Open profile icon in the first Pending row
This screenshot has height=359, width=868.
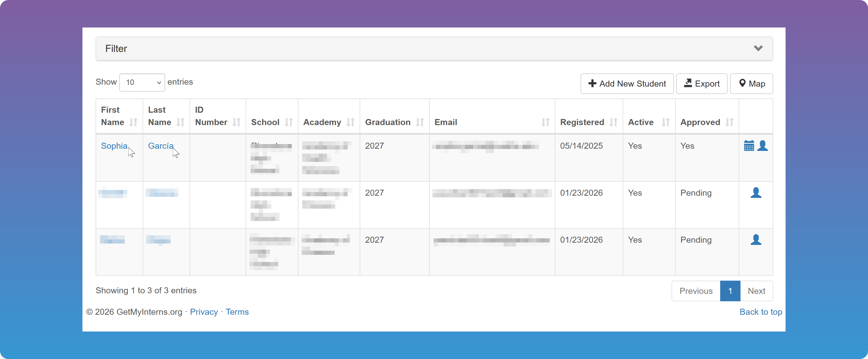point(756,193)
